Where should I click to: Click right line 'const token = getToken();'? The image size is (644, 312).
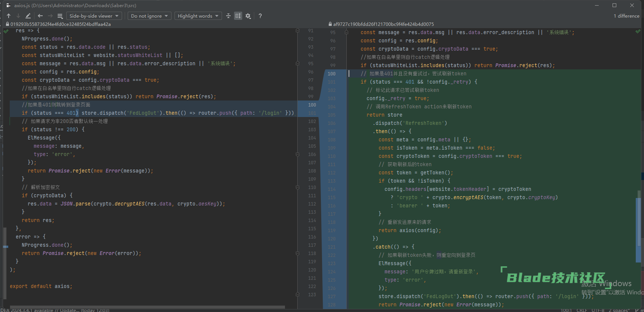tap(416, 172)
